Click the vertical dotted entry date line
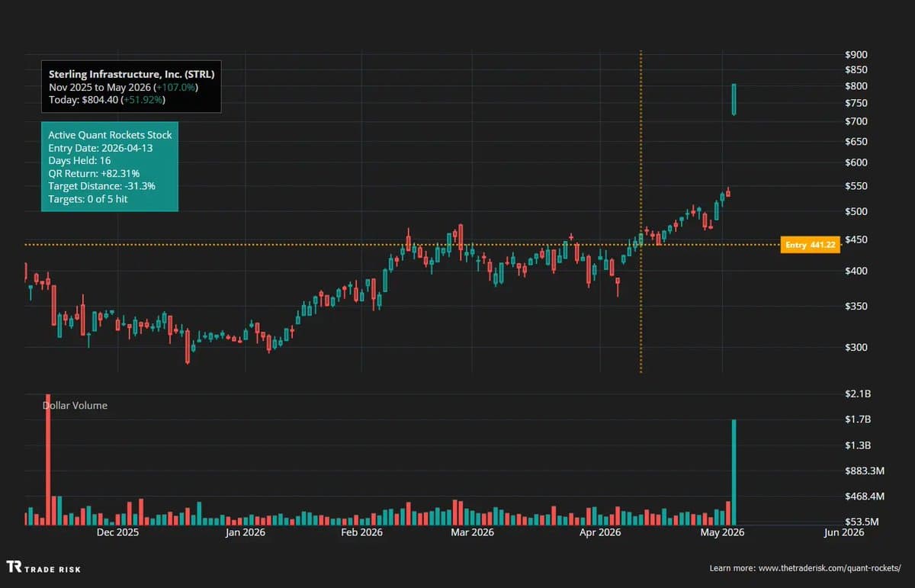Viewport: 915px width, 588px height. [x=640, y=212]
